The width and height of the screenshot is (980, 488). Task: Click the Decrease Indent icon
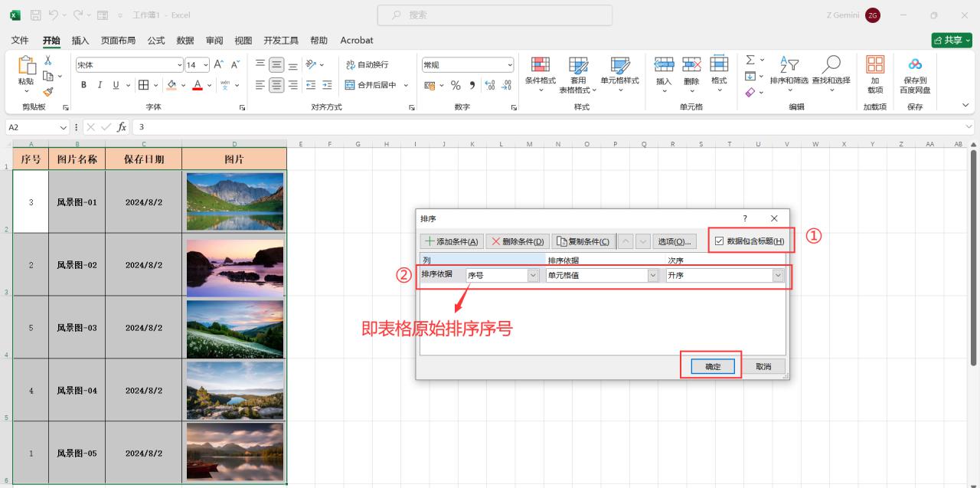tap(311, 85)
